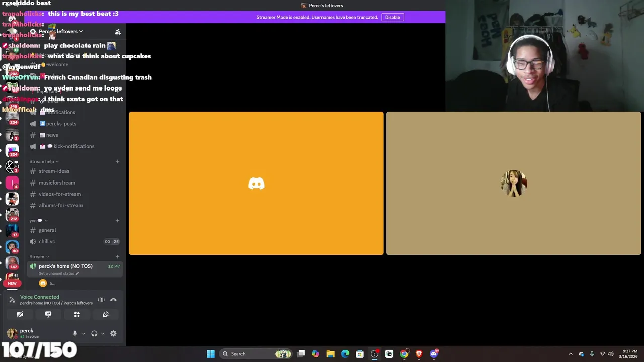
Task: Add channel to Stream help category
Action: pyautogui.click(x=117, y=162)
